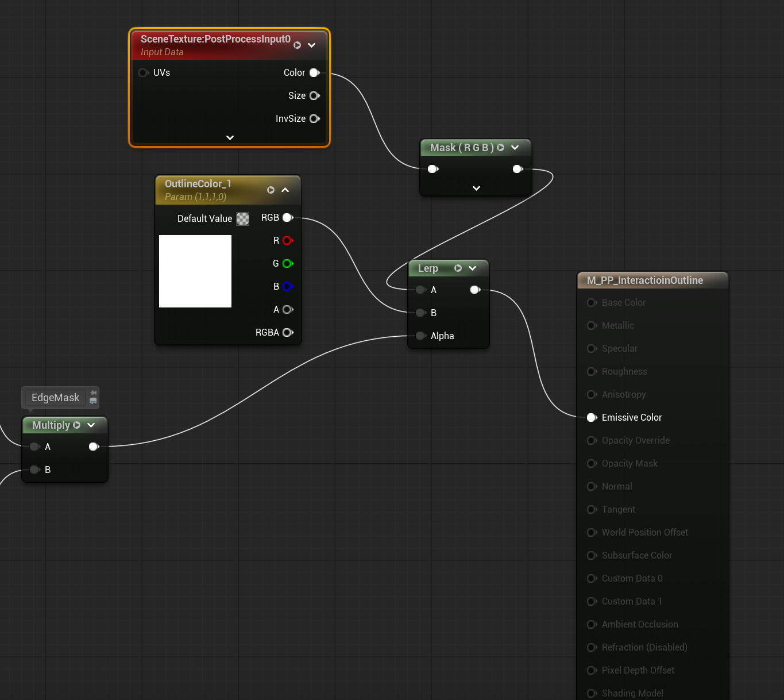Click Lerp Alpha input pin
Image resolution: width=784 pixels, height=700 pixels.
click(x=421, y=336)
